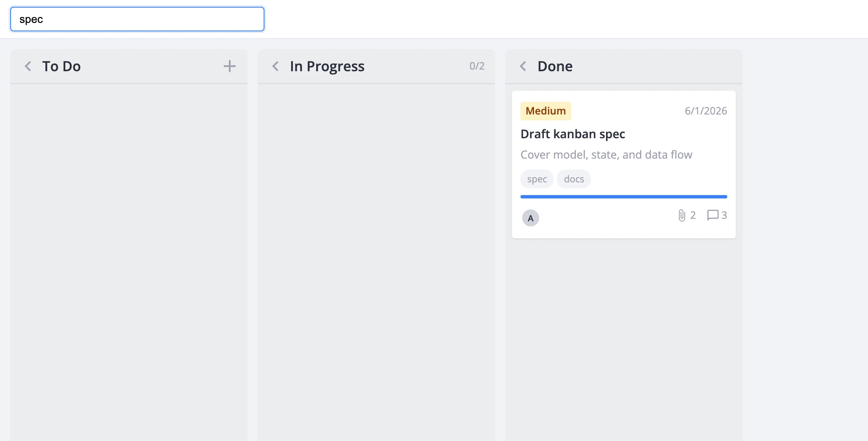Click the attachment count number 2
This screenshot has width=868, height=441.
coord(693,215)
